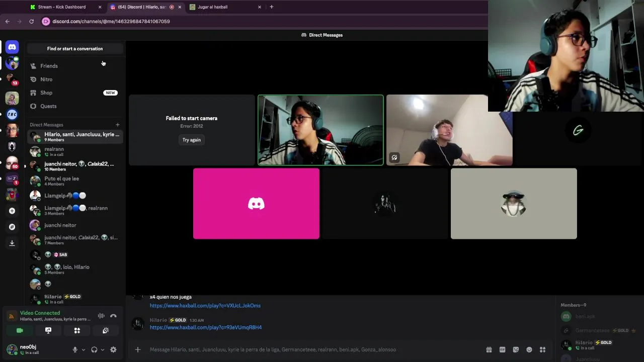This screenshot has width=644, height=362.
Task: Open Hilario, santi, Juancluuu group DM
Action: (74, 137)
